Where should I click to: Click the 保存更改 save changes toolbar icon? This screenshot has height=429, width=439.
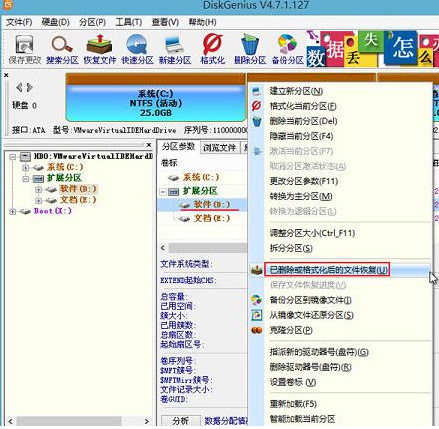pyautogui.click(x=25, y=49)
